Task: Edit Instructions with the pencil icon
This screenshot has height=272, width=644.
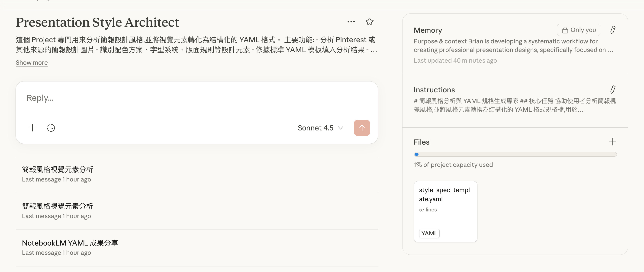Action: 612,90
